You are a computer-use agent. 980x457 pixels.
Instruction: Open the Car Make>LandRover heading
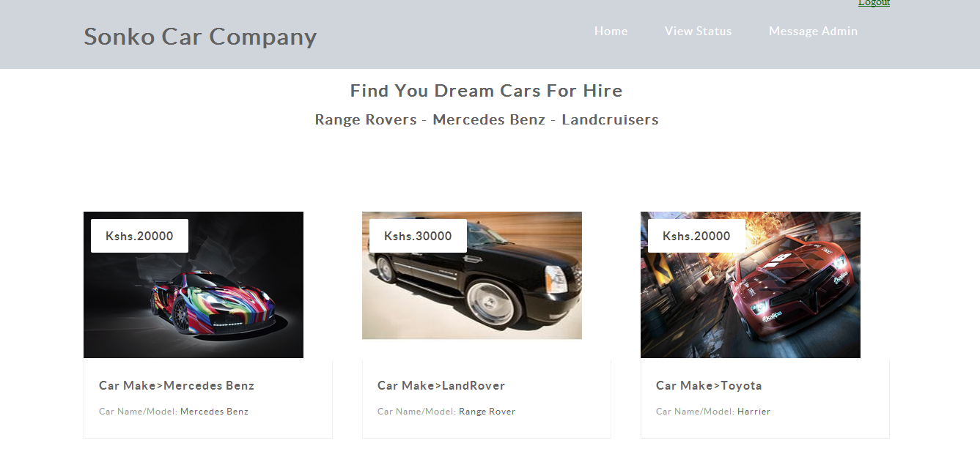(441, 385)
